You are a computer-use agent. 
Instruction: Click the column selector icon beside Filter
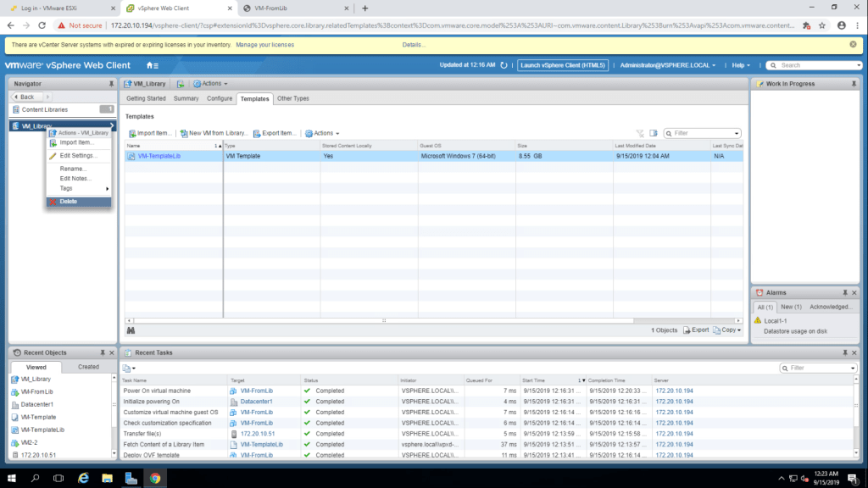[654, 133]
